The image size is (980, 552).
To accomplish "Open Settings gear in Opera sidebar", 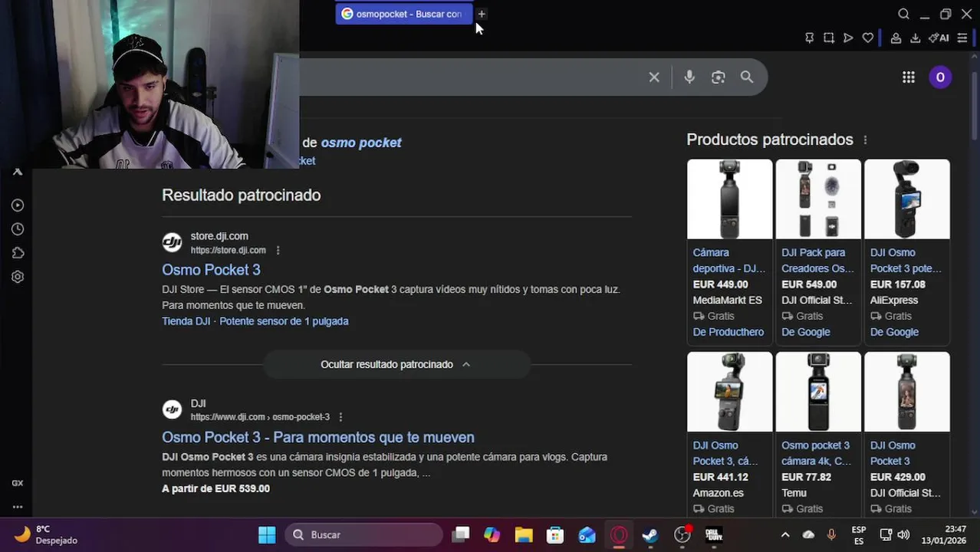I will point(18,277).
